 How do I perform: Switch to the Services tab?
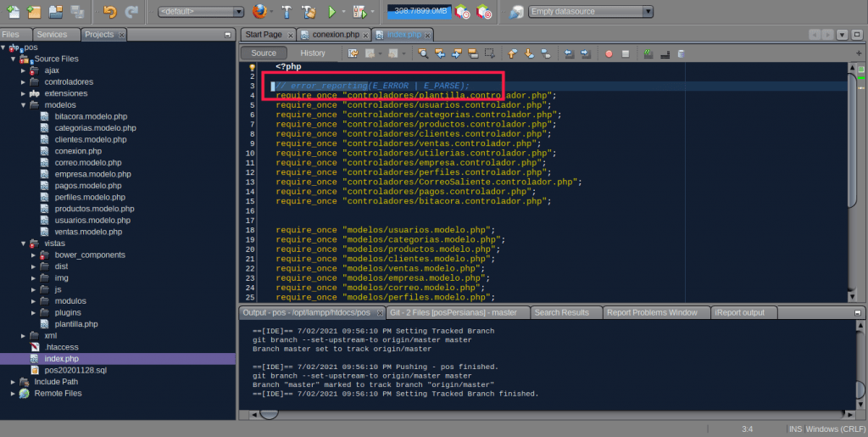pos(52,35)
